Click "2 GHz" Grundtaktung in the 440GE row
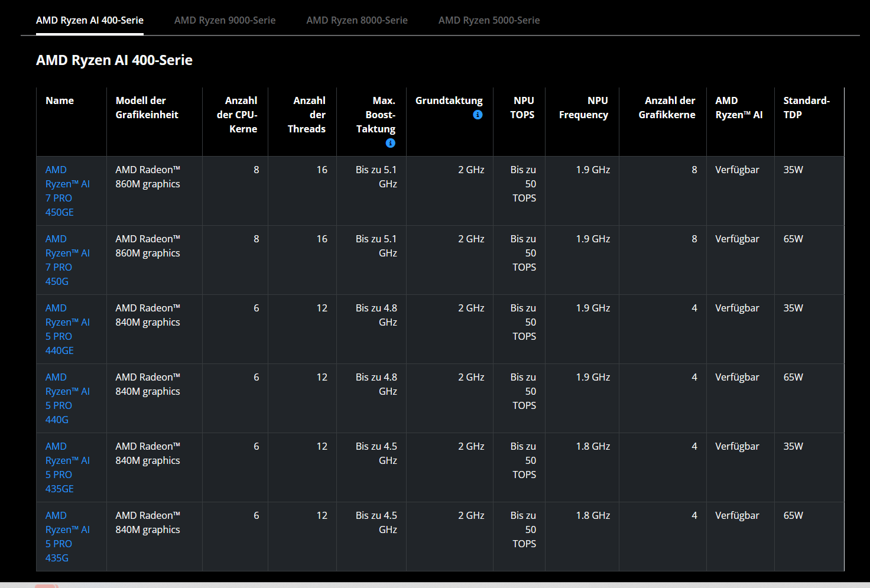Screen dimensions: 870x588 (x=471, y=308)
